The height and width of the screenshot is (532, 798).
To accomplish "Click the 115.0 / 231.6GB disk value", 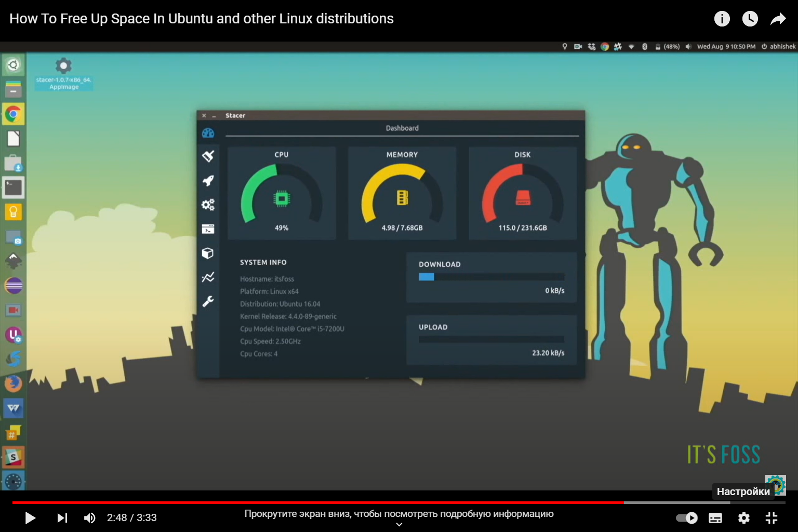I will [x=523, y=228].
